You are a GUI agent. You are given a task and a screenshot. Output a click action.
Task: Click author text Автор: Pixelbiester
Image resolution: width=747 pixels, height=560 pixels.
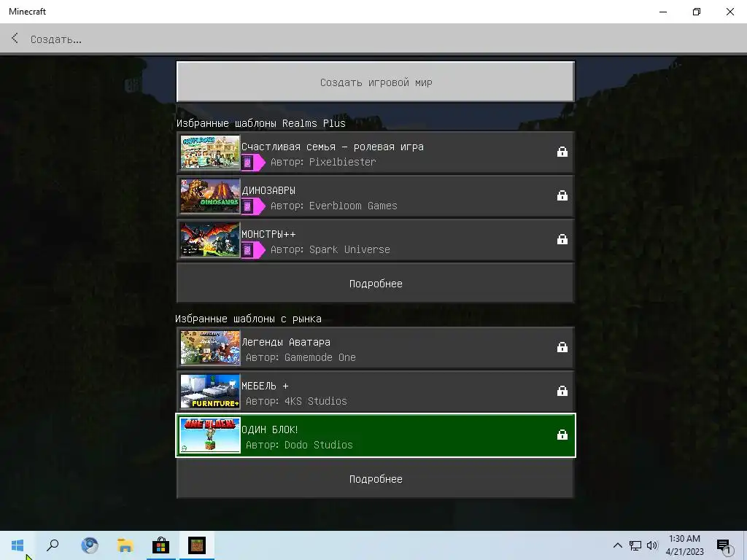tap(323, 162)
